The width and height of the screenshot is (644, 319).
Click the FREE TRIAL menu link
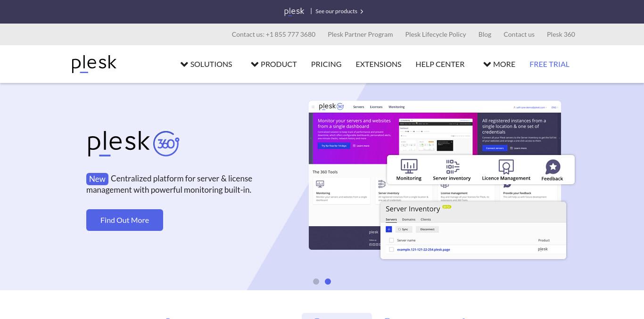549,64
